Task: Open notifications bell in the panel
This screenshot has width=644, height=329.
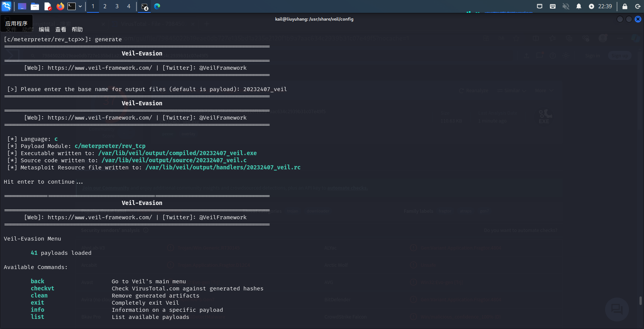Action: pyautogui.click(x=579, y=6)
